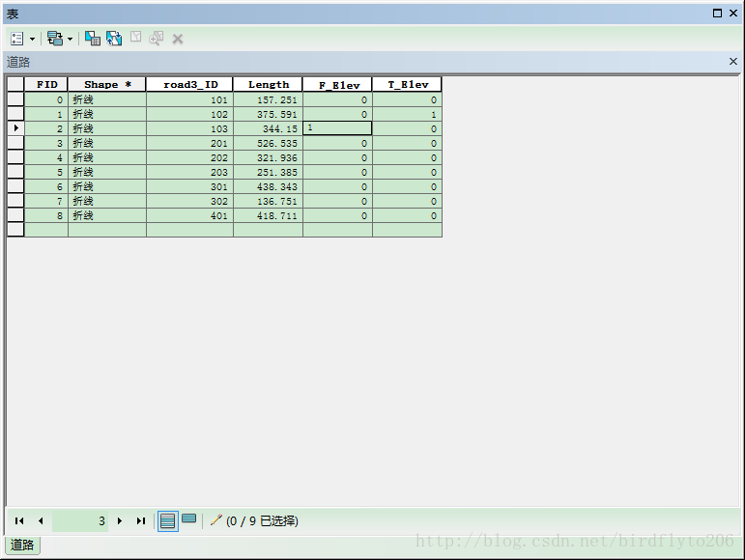
Task: Select the T_Elev column header
Action: (407, 84)
